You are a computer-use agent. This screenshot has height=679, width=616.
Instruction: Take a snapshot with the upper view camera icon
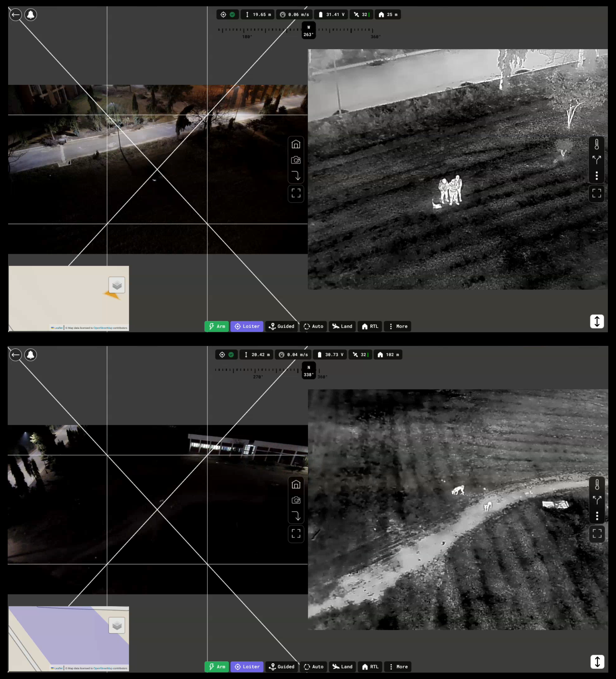click(296, 160)
